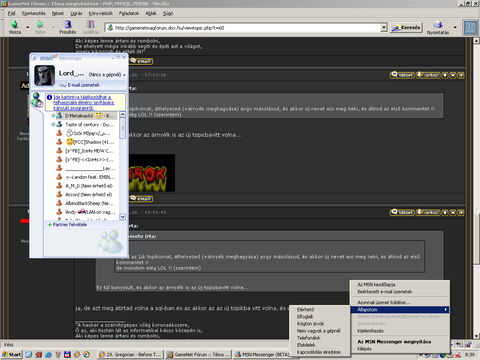The image size is (480, 360).
Task: Click the contacts tab icon in Messenger sidebar
Action: [x=37, y=100]
